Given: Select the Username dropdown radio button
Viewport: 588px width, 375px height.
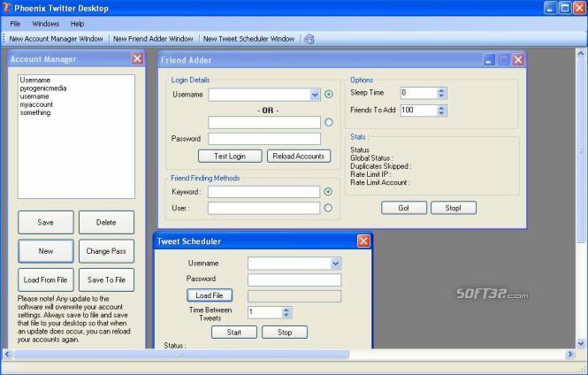Looking at the screenshot, I should [328, 95].
